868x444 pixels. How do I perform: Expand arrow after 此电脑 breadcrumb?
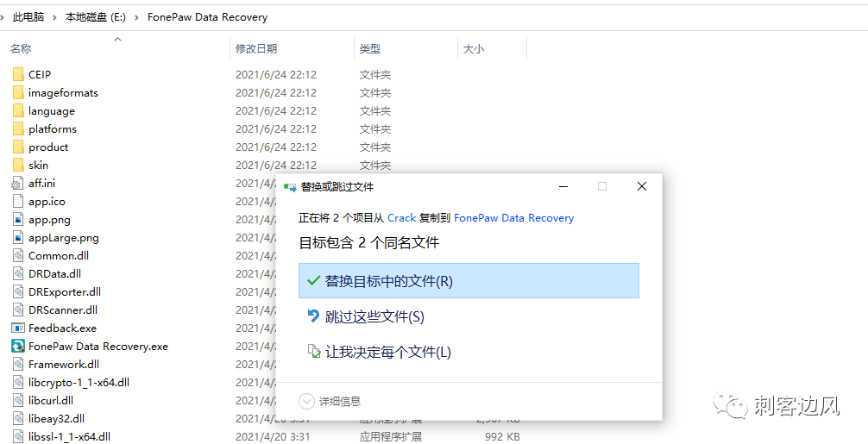point(55,18)
